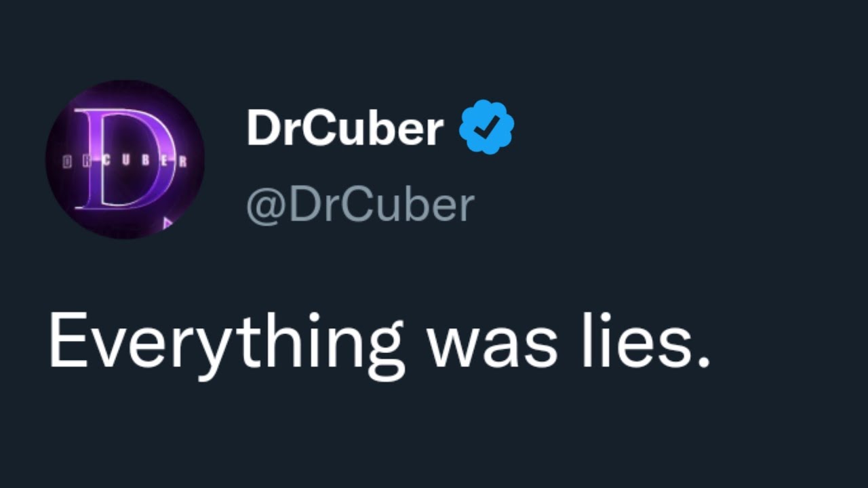Click the small DRCUBER text inside the avatar
The width and height of the screenshot is (868, 488).
pos(125,162)
